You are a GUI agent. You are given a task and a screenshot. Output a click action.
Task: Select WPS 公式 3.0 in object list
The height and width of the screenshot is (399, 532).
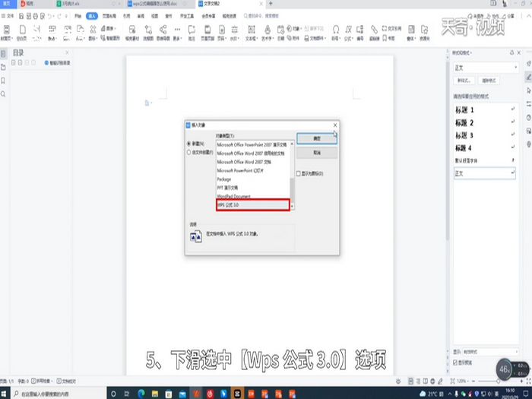(x=253, y=205)
